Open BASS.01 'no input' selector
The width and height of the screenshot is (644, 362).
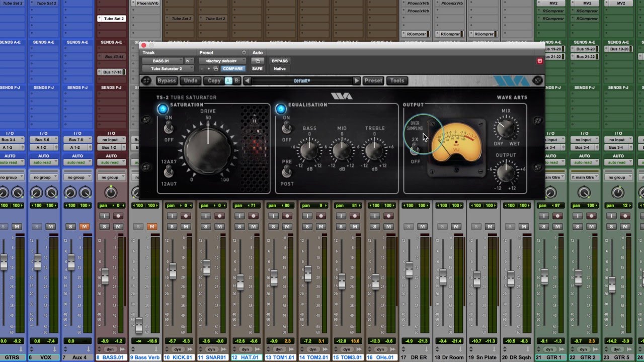(x=111, y=140)
